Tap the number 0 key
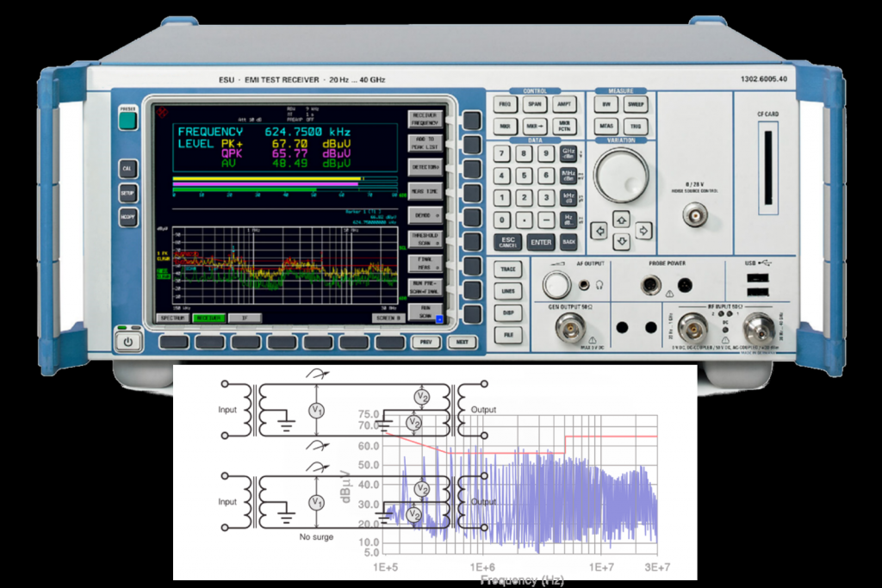 [502, 220]
